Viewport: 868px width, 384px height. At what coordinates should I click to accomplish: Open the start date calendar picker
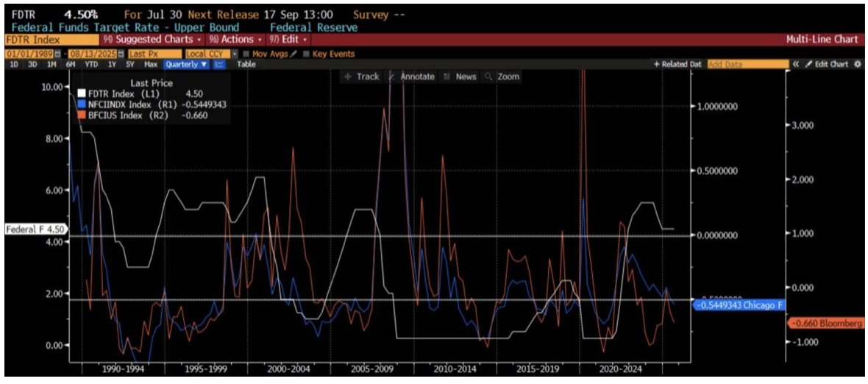click(x=57, y=54)
